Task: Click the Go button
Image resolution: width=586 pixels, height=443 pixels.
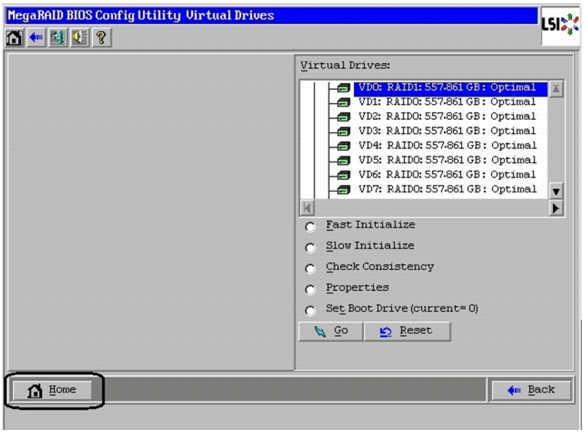Action: (x=331, y=331)
